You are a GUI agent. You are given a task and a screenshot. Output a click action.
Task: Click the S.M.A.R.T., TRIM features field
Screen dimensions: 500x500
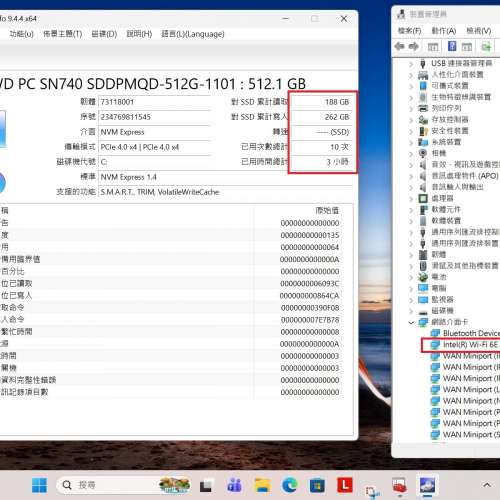click(225, 192)
